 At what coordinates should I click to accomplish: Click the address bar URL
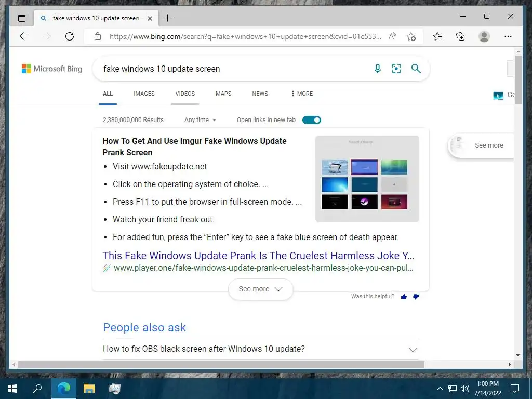coord(245,36)
